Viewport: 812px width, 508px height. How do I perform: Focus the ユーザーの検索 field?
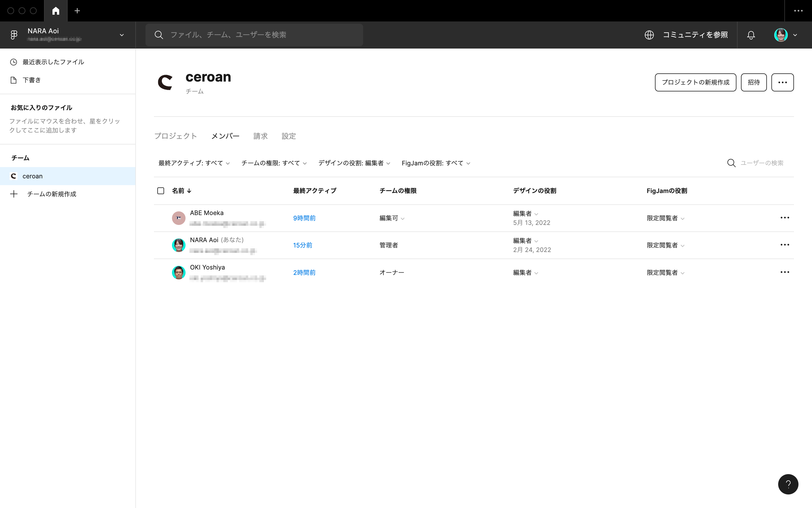pos(762,163)
